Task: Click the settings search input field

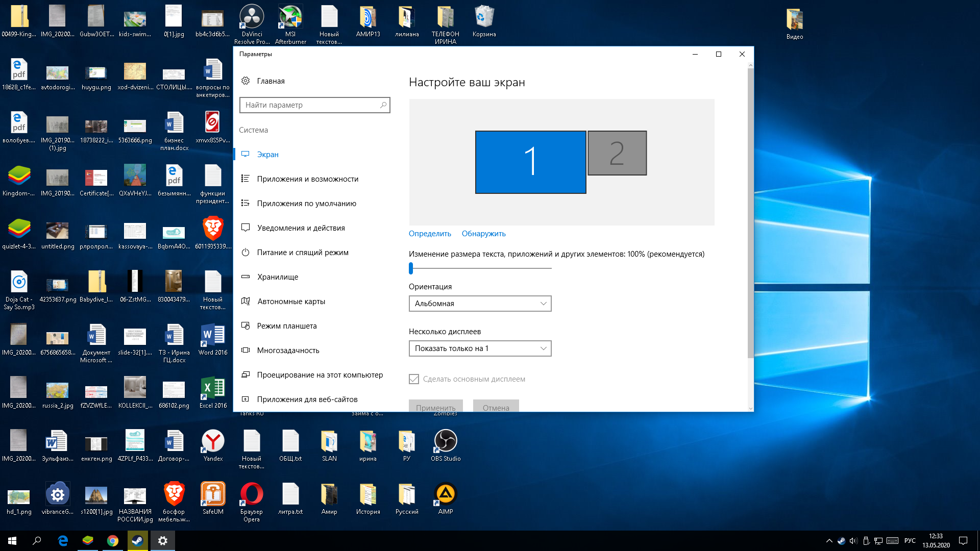Action: [x=314, y=105]
